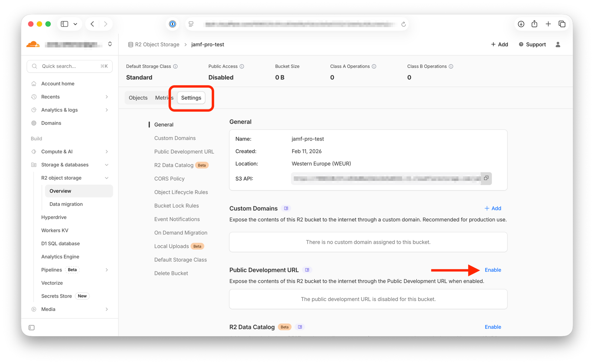The image size is (594, 364).
Task: Copy the S3 API endpoint URL
Action: click(486, 178)
